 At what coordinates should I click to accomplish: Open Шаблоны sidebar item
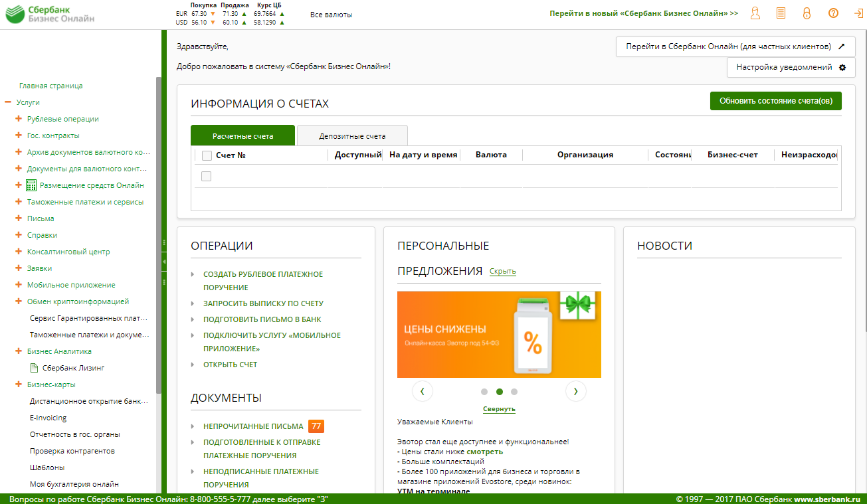[47, 467]
